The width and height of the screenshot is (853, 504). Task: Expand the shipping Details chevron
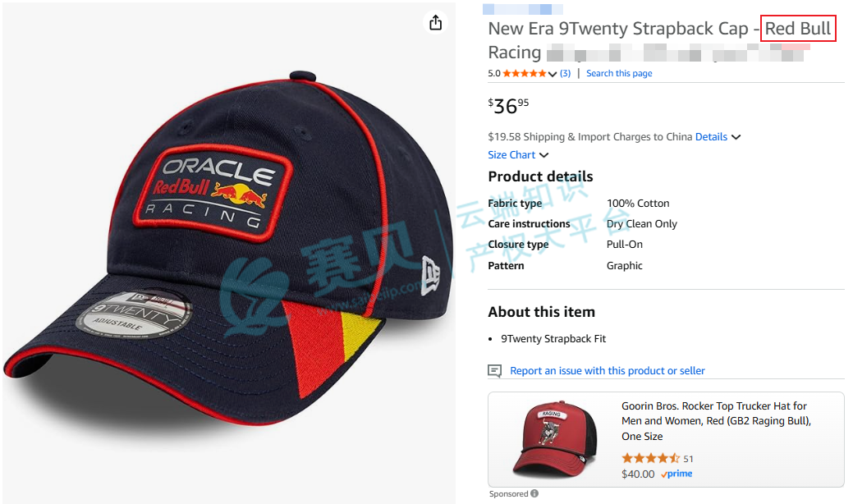point(736,137)
